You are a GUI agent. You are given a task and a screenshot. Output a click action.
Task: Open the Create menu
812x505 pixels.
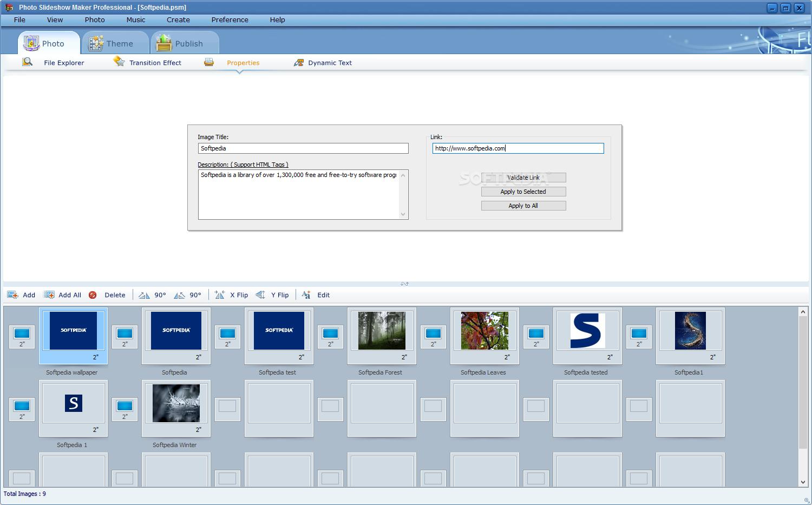point(179,20)
